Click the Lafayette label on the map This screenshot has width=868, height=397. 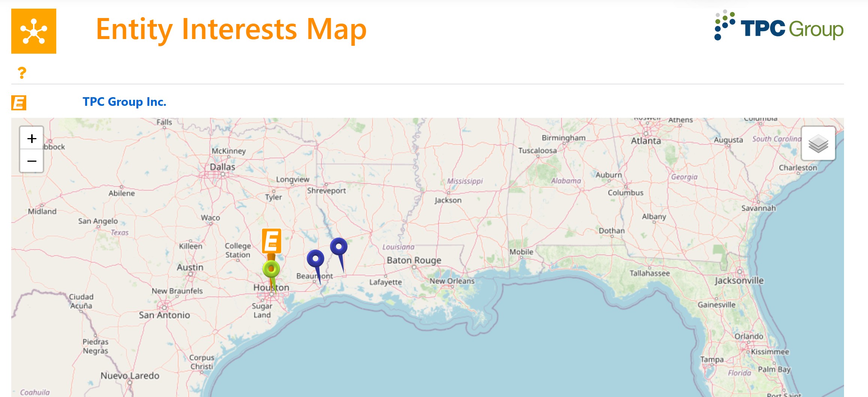pos(386,282)
